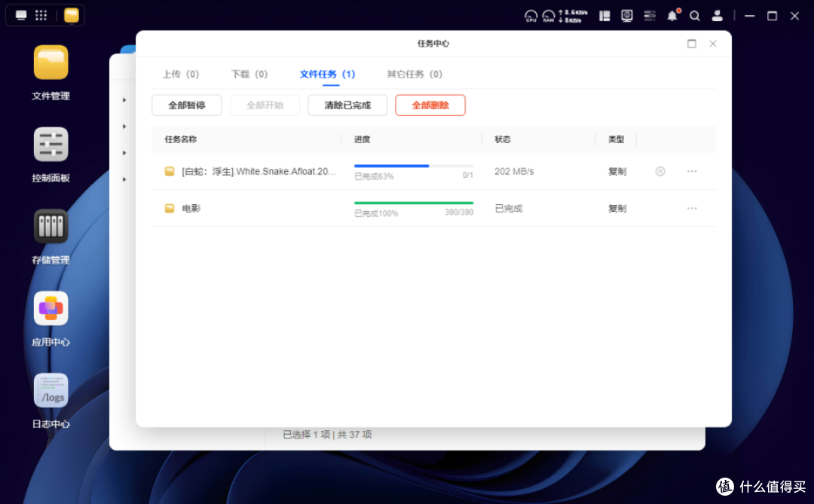814x504 pixels.
Task: View network speed indicator in top bar
Action: [x=573, y=16]
